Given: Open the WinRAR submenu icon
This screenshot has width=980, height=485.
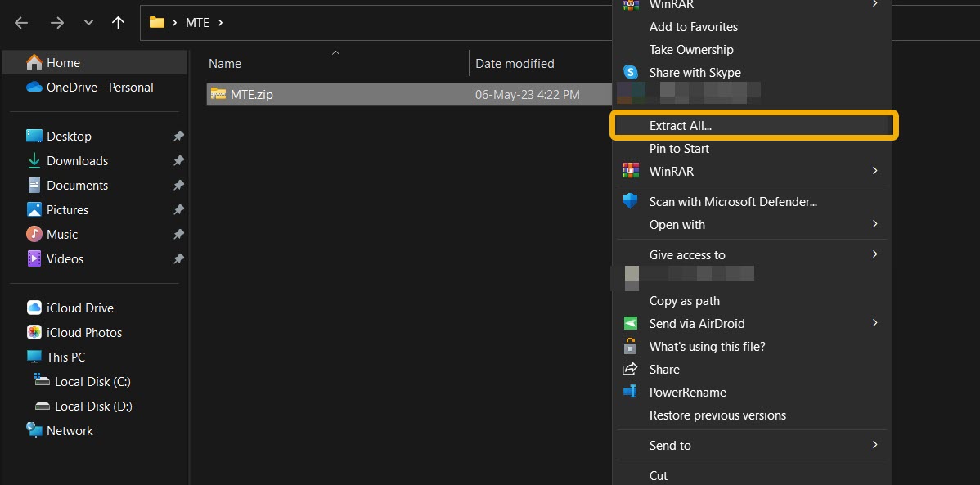Looking at the screenshot, I should (631, 171).
